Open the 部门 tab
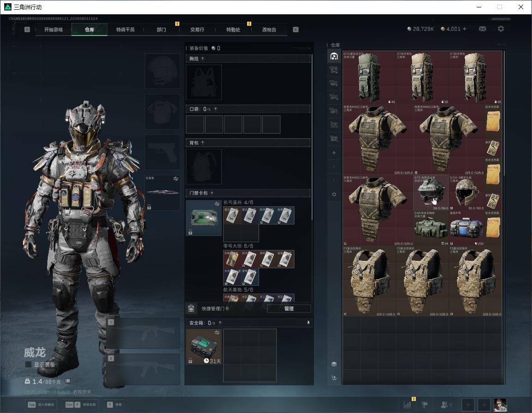This screenshot has width=532, height=413. 161,29
